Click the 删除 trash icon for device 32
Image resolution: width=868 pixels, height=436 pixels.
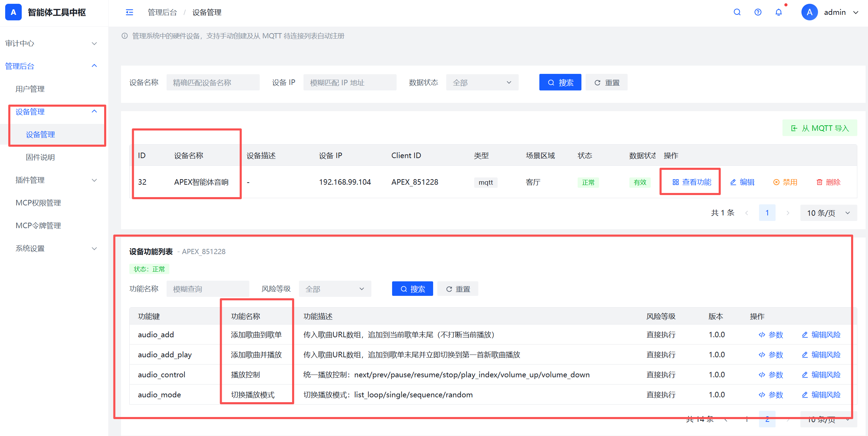tap(828, 182)
